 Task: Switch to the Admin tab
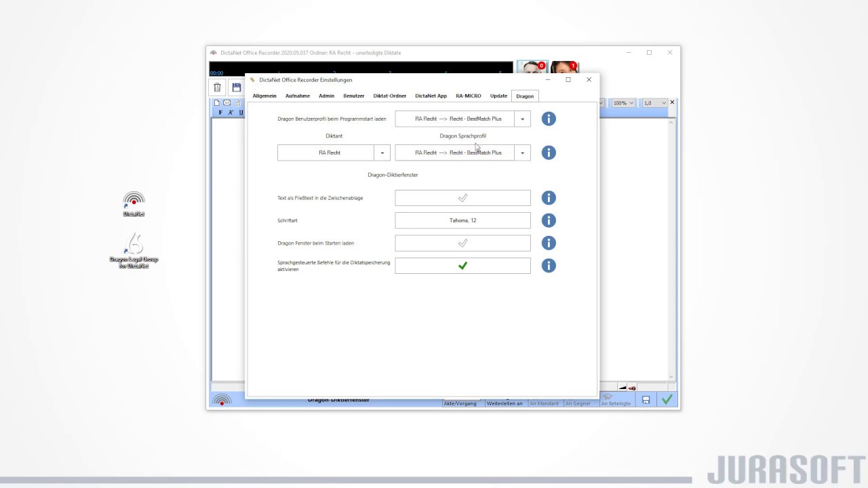pyautogui.click(x=326, y=96)
